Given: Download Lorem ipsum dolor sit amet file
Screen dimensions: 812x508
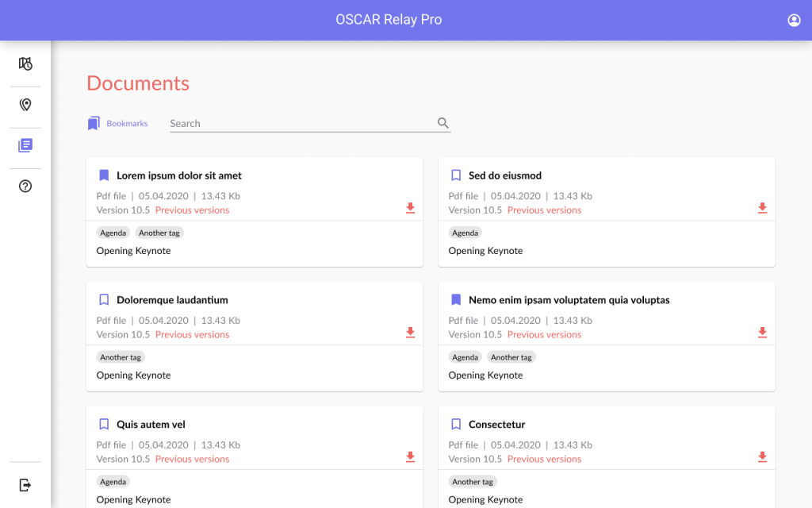Looking at the screenshot, I should (x=410, y=208).
